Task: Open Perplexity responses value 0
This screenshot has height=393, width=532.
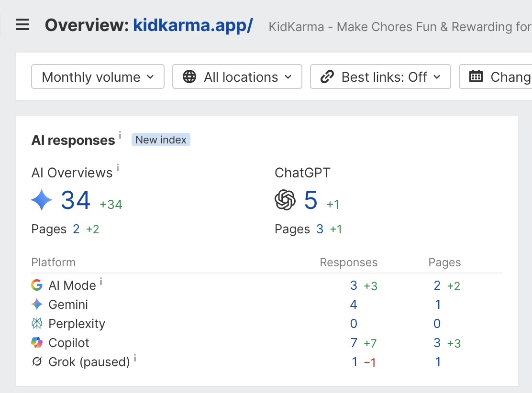Action: [354, 324]
